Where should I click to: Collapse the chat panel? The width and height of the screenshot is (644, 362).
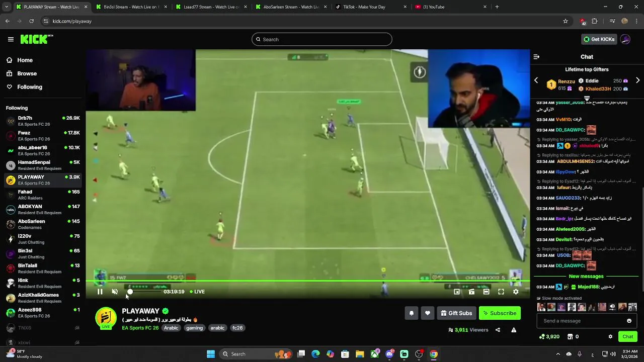536,57
